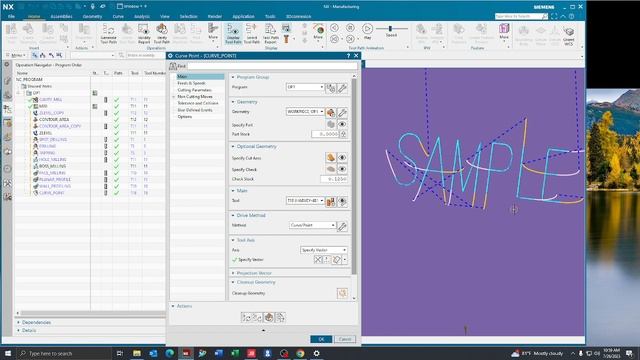Switch to the View ribbon tab
Screen dimensions: 640x360
(x=164, y=16)
